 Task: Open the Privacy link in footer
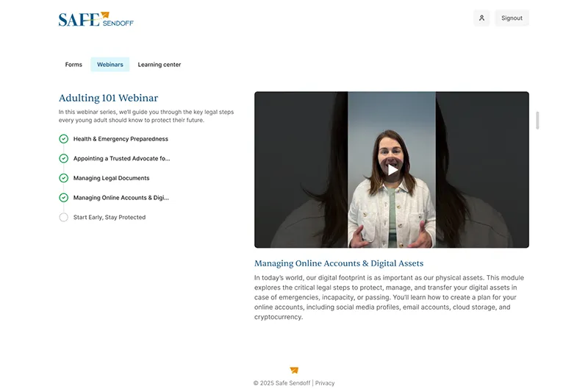pos(325,383)
